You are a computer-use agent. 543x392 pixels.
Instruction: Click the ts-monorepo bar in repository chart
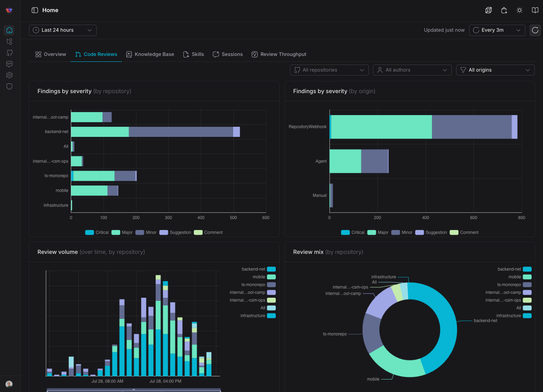(104, 176)
